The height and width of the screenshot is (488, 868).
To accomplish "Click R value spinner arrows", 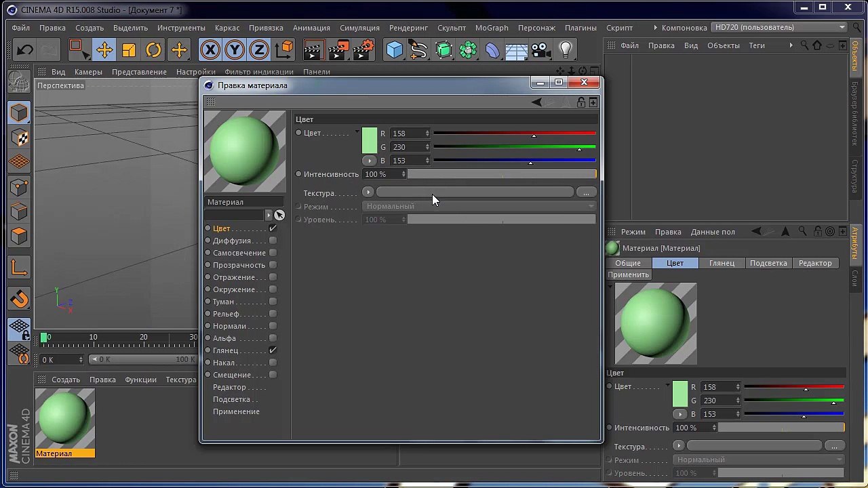I will pos(427,134).
